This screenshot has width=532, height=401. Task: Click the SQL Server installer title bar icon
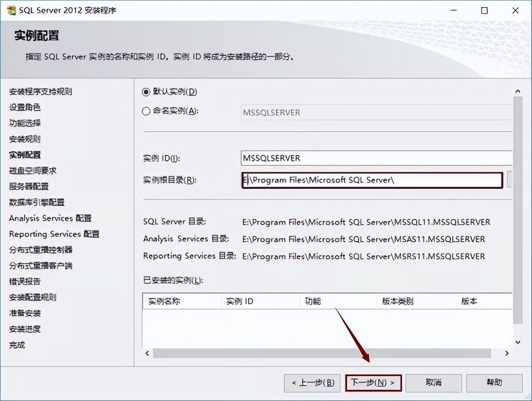pyautogui.click(x=10, y=10)
